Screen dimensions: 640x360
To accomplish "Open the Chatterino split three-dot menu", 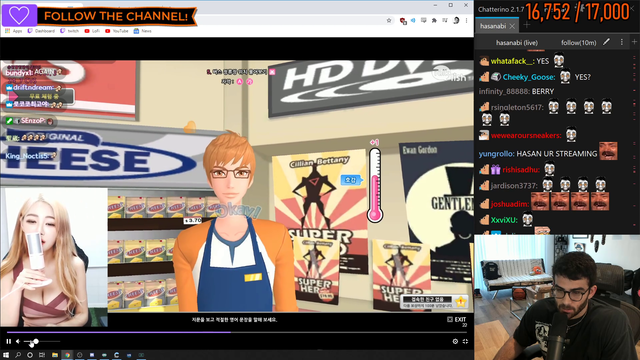I will click(x=622, y=42).
